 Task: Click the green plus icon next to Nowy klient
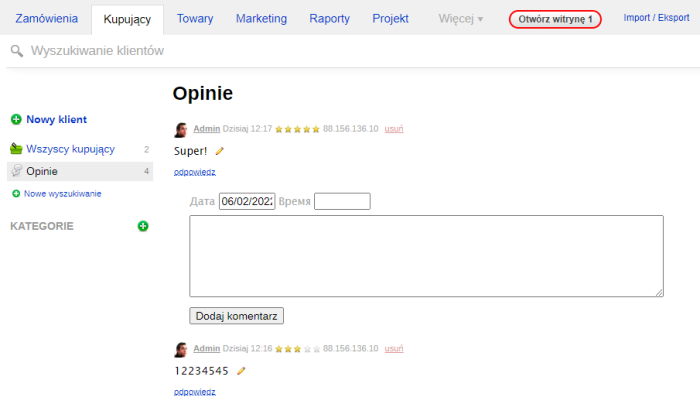[x=16, y=119]
